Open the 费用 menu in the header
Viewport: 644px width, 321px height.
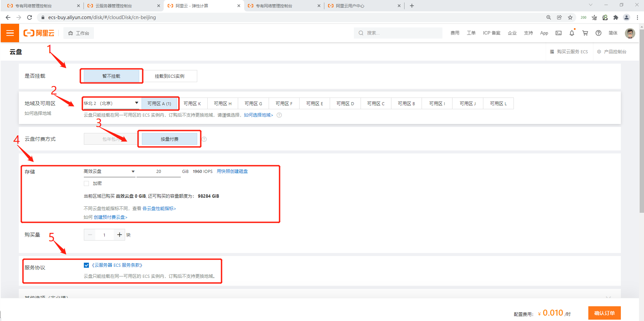[455, 33]
